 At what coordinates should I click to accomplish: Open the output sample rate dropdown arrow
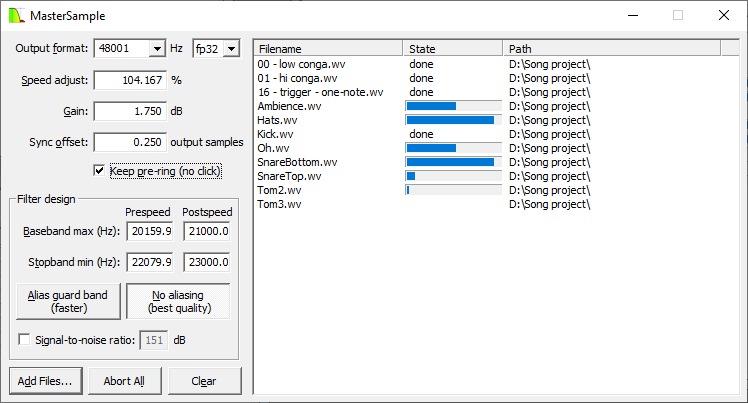tap(157, 49)
